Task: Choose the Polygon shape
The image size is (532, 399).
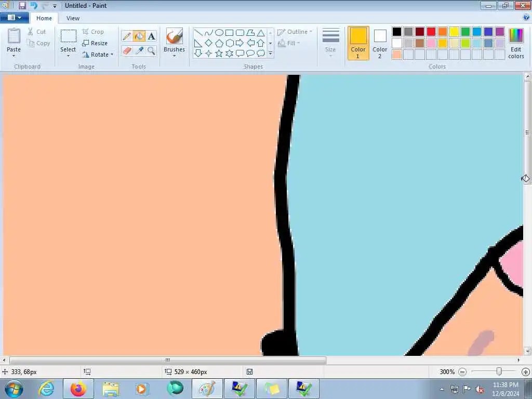Action: coord(250,33)
